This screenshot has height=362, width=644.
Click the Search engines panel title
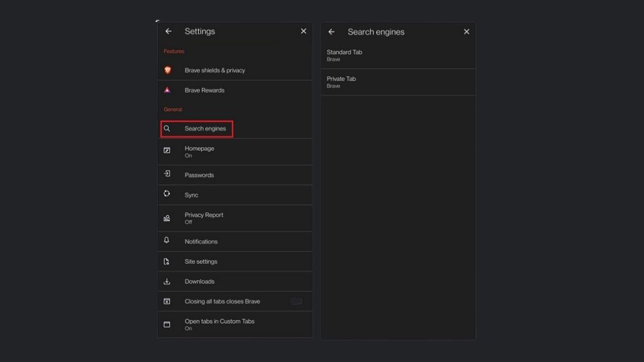376,31
